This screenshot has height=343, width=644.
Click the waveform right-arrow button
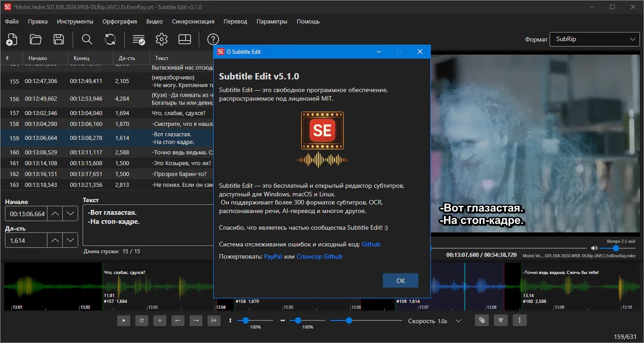tap(196, 320)
